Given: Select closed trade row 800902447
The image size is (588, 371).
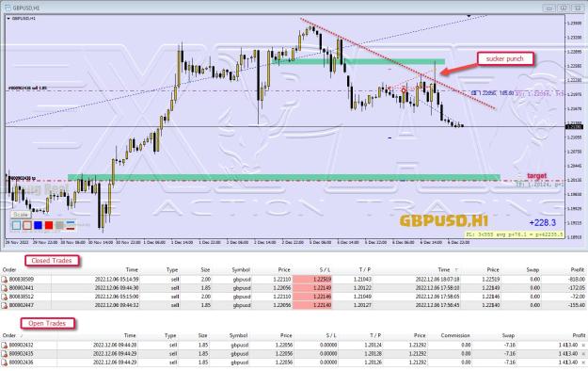Looking at the screenshot, I should point(294,305).
